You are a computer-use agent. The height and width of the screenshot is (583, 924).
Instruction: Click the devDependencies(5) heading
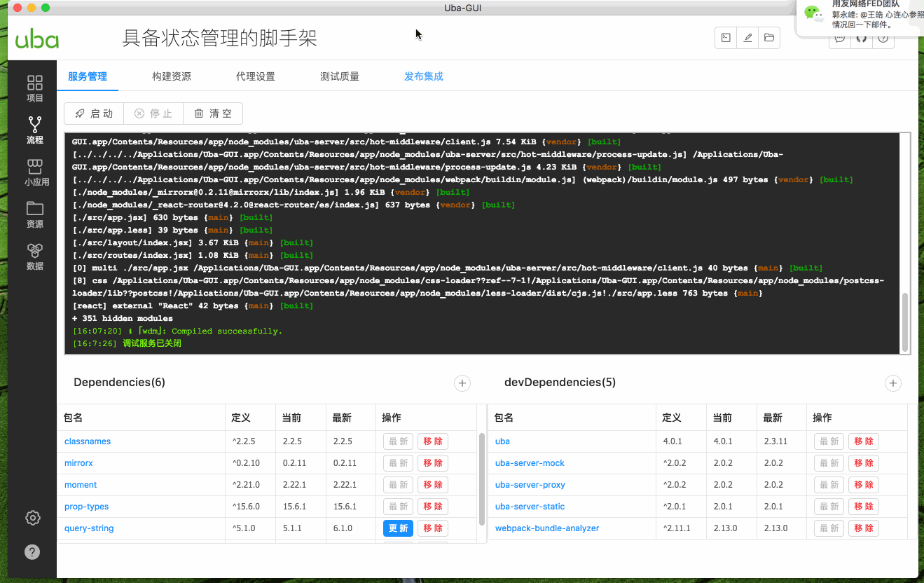pos(560,383)
